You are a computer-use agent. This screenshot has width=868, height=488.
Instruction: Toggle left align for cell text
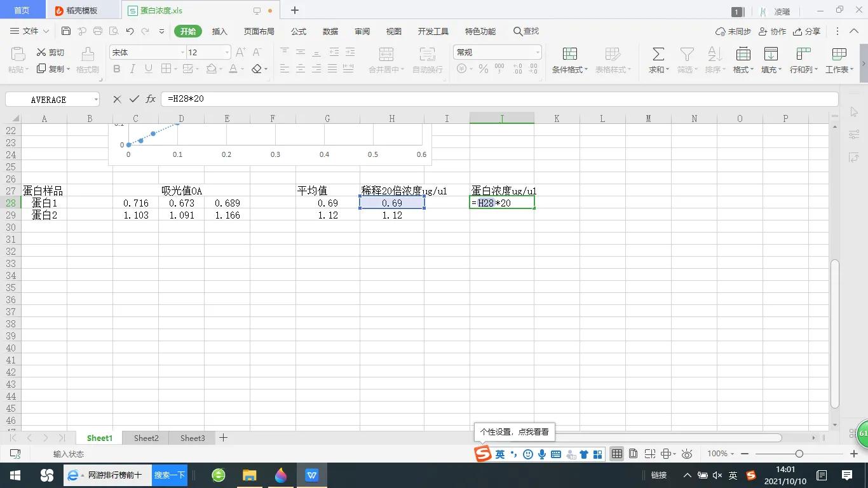pyautogui.click(x=285, y=69)
